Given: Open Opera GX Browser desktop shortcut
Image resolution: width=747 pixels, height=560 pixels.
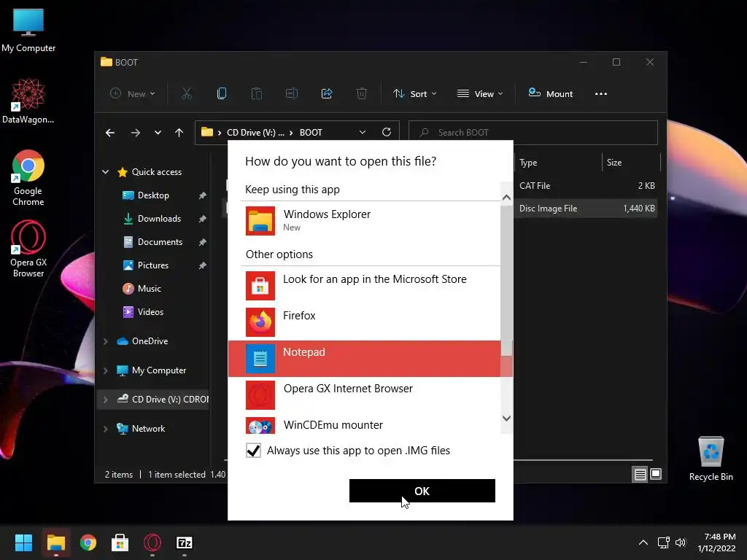Looking at the screenshot, I should coord(28,249).
